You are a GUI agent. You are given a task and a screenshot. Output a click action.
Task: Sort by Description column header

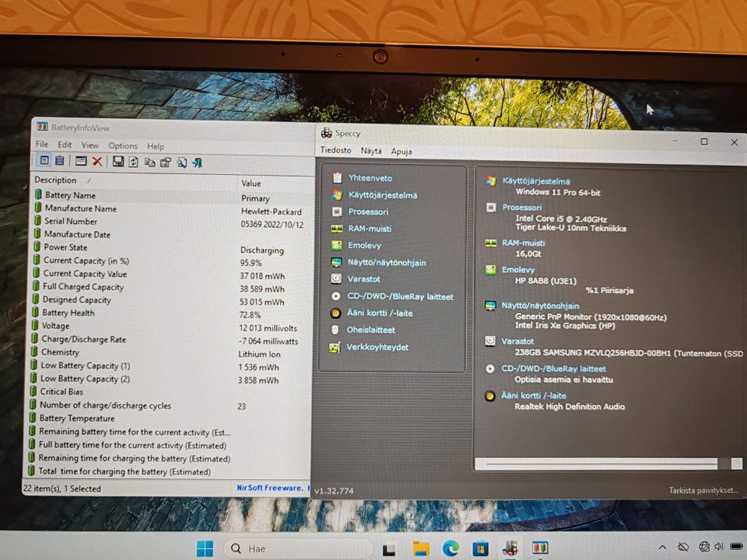click(135, 180)
